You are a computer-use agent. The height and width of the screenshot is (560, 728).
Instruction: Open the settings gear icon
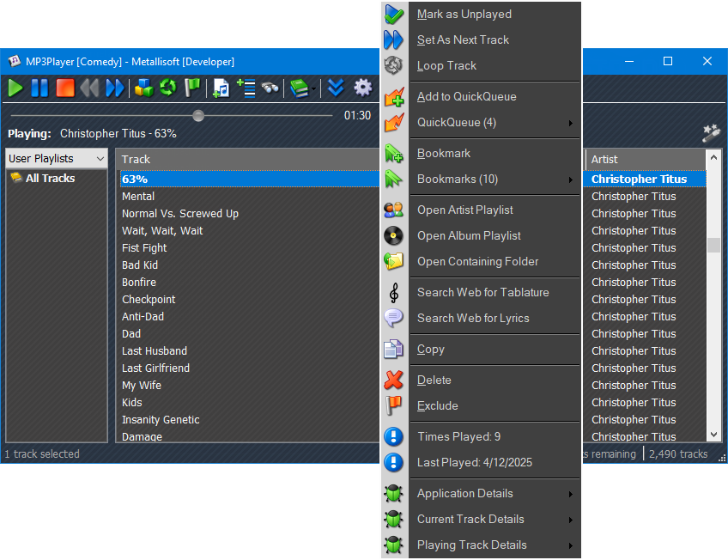click(363, 88)
